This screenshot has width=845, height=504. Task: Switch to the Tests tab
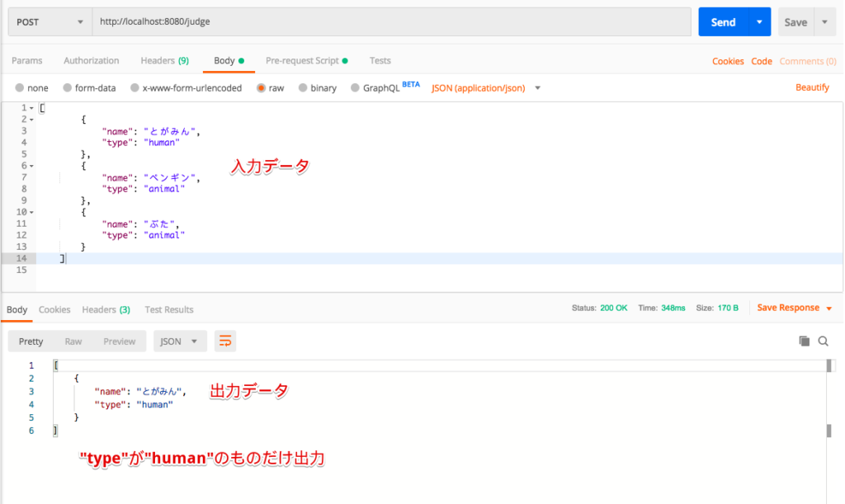[x=380, y=60]
